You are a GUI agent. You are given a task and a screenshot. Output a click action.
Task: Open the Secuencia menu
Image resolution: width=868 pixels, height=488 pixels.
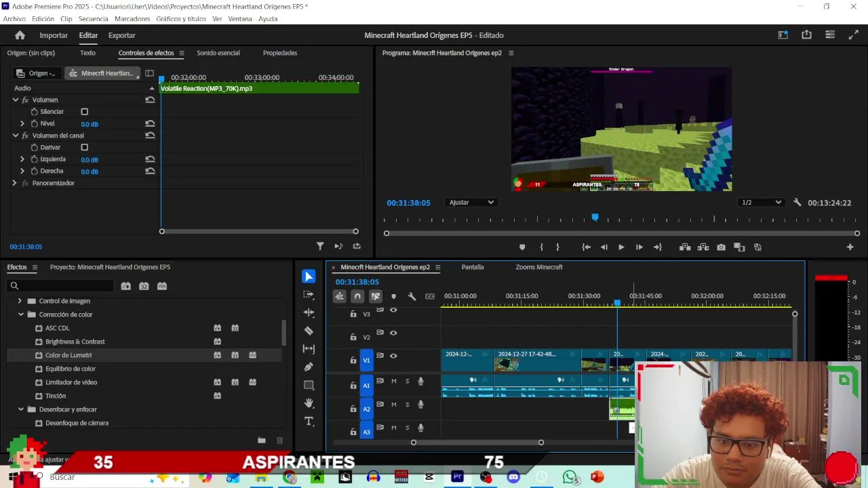click(93, 19)
